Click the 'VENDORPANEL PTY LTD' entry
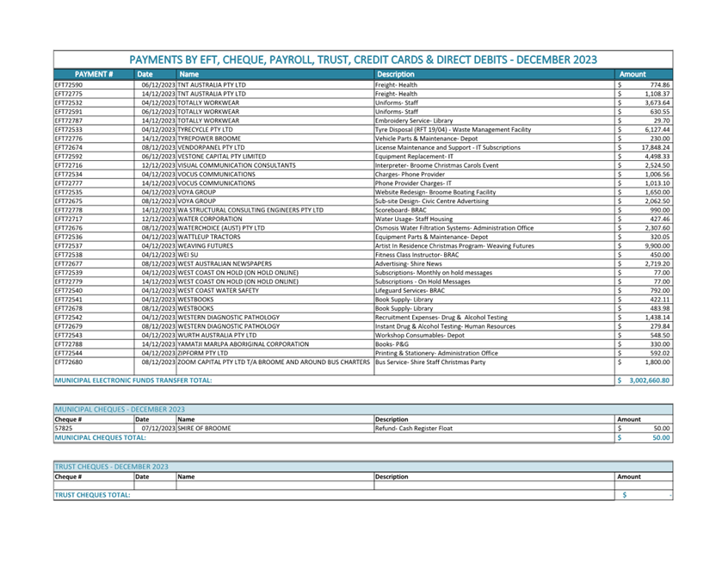The image size is (728, 563). (211, 147)
